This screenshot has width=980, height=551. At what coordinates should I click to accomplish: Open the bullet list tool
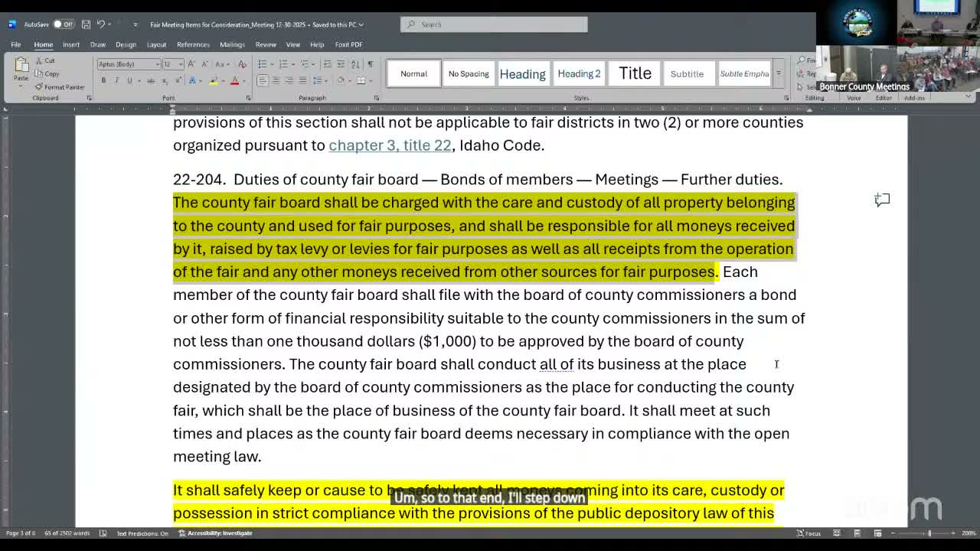[263, 64]
